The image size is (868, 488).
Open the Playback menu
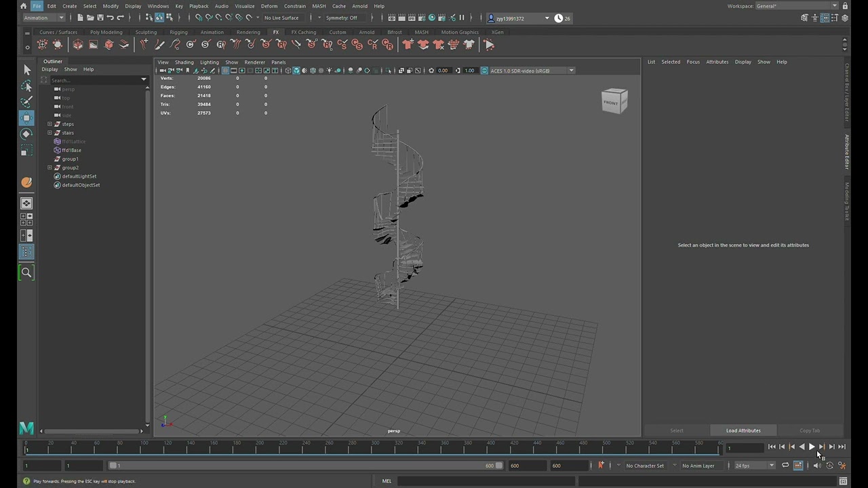(x=199, y=6)
